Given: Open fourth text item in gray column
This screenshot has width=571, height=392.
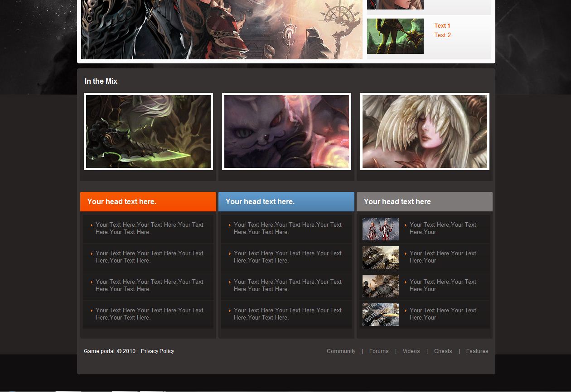Looking at the screenshot, I should click(443, 314).
